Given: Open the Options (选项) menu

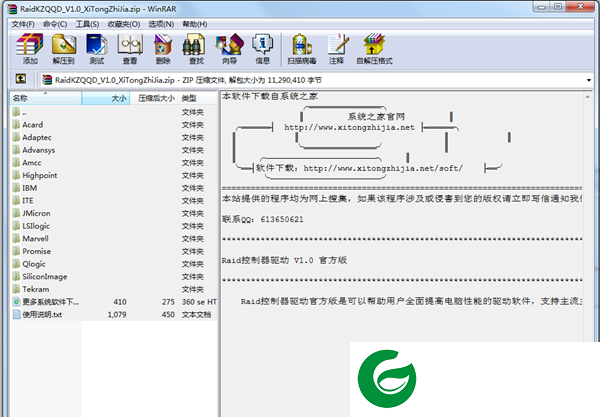Looking at the screenshot, I should click(x=161, y=24).
